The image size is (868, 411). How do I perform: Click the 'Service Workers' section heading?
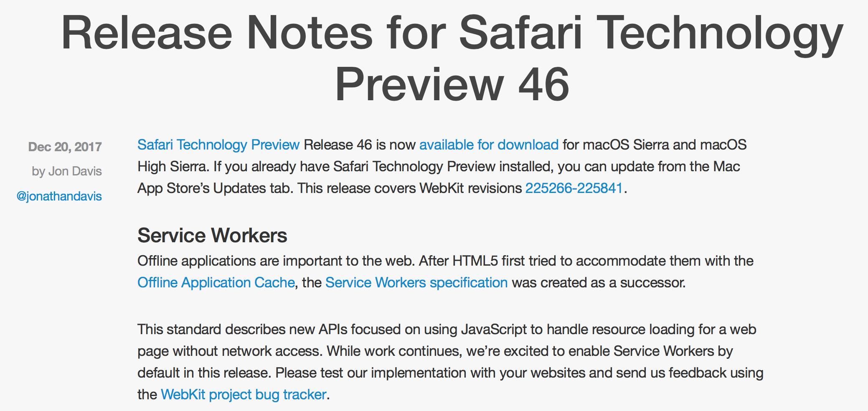click(212, 235)
